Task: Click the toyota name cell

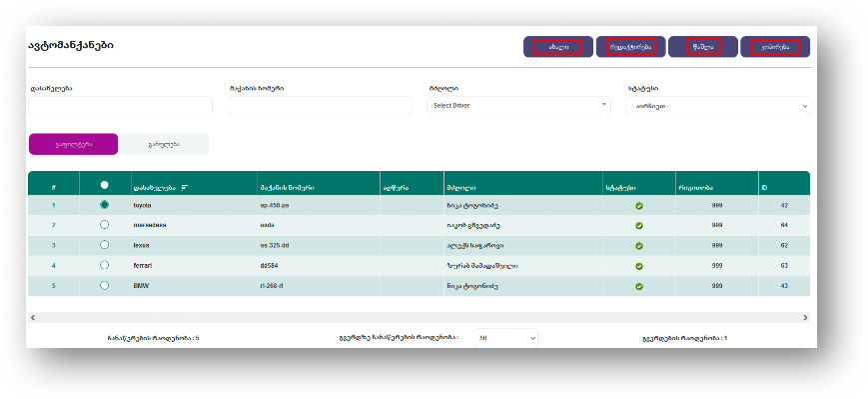Action: (194, 205)
